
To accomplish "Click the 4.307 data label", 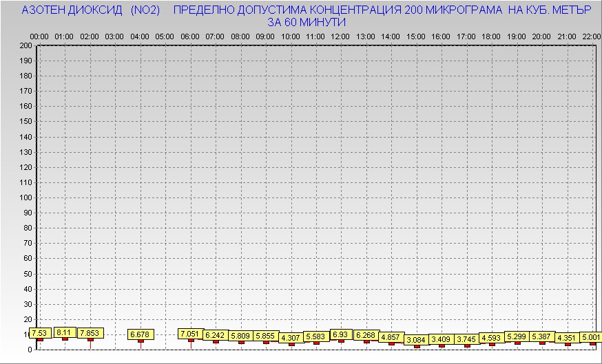I will (x=291, y=338).
